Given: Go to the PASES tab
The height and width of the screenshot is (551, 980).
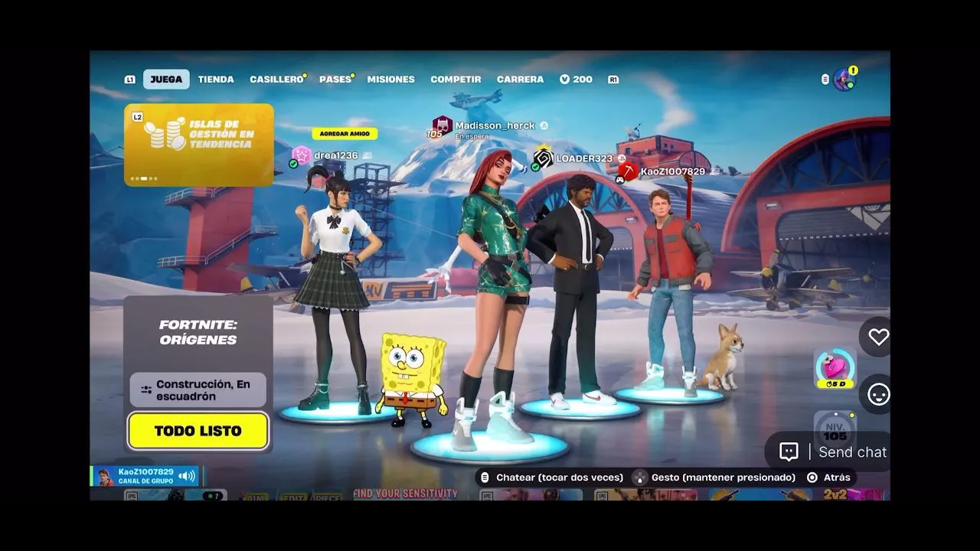Looking at the screenshot, I should [x=335, y=80].
